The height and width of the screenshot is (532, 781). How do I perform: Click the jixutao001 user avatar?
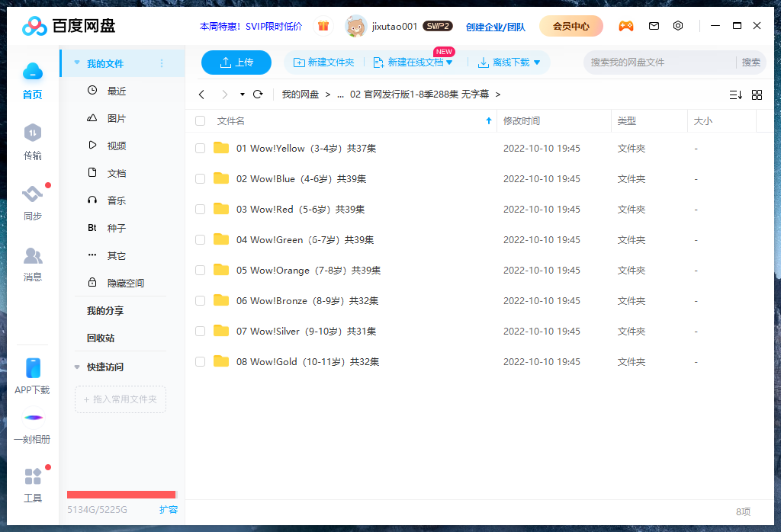coord(355,26)
